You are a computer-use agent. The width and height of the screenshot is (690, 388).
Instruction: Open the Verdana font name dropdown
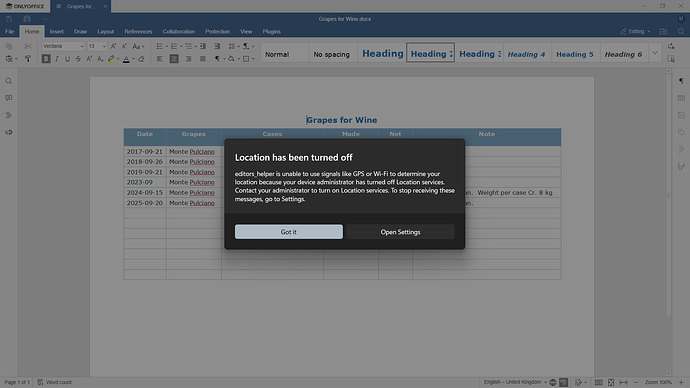tap(82, 46)
